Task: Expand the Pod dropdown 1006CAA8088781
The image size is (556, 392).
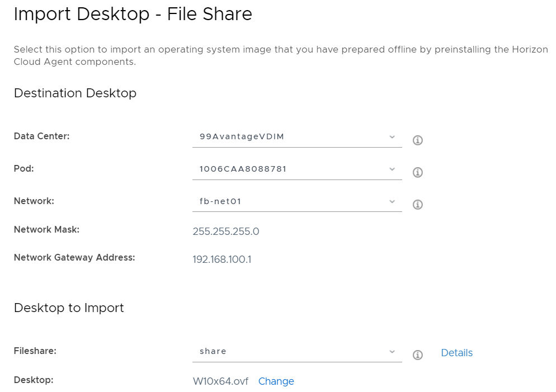Action: coord(296,169)
